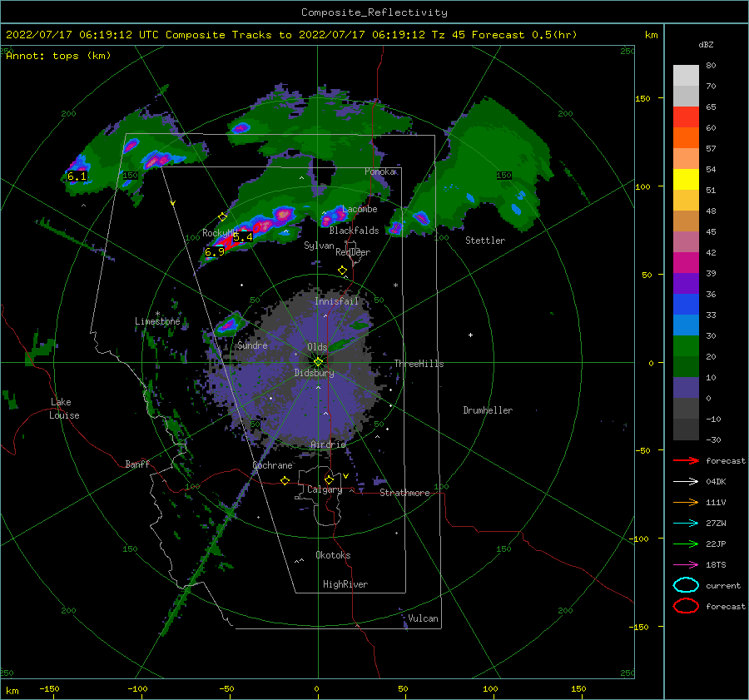749x700 pixels.
Task: Click the 6.9 storm top annotation
Action: [215, 252]
